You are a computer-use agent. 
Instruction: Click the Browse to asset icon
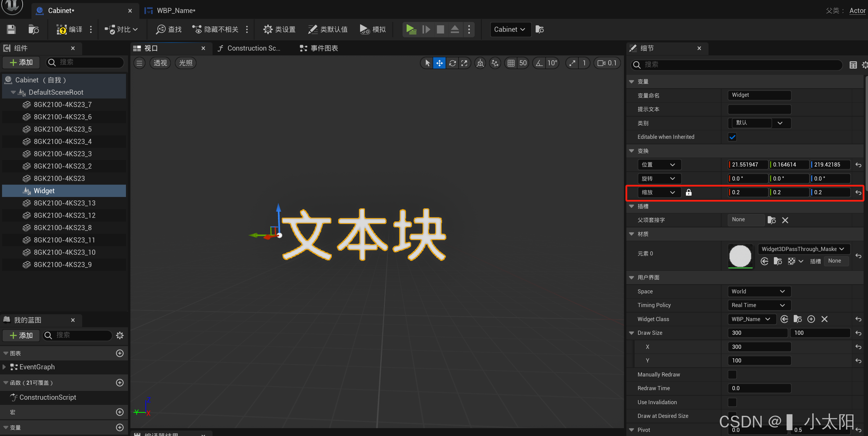coord(33,29)
